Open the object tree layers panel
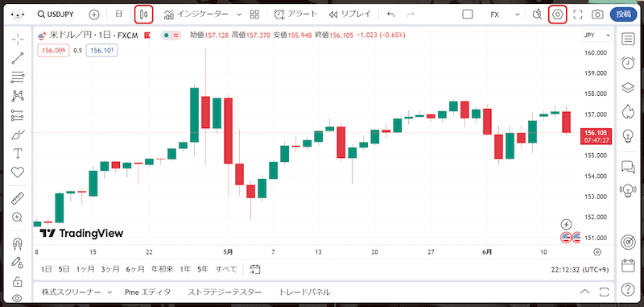This screenshot has width=644, height=307. pos(628,87)
